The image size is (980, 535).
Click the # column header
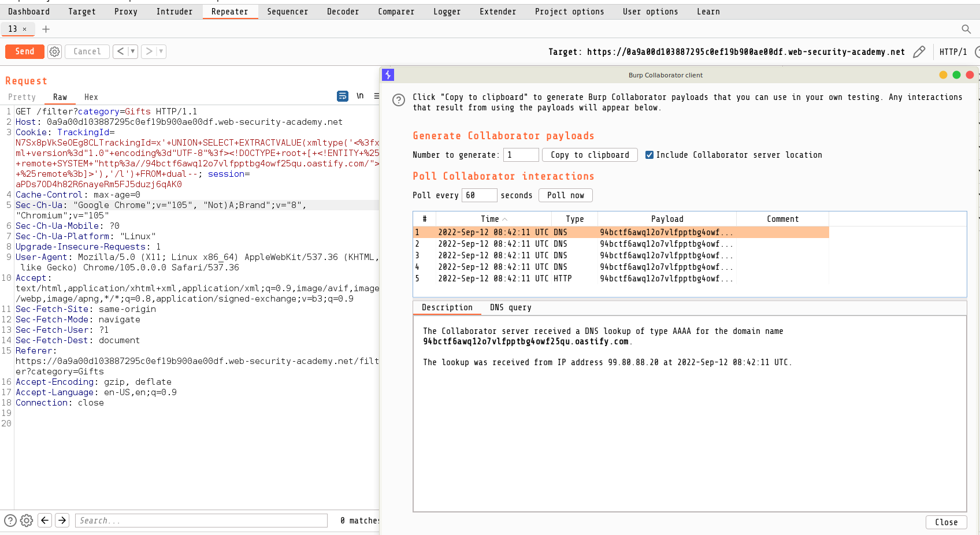[x=425, y=219]
